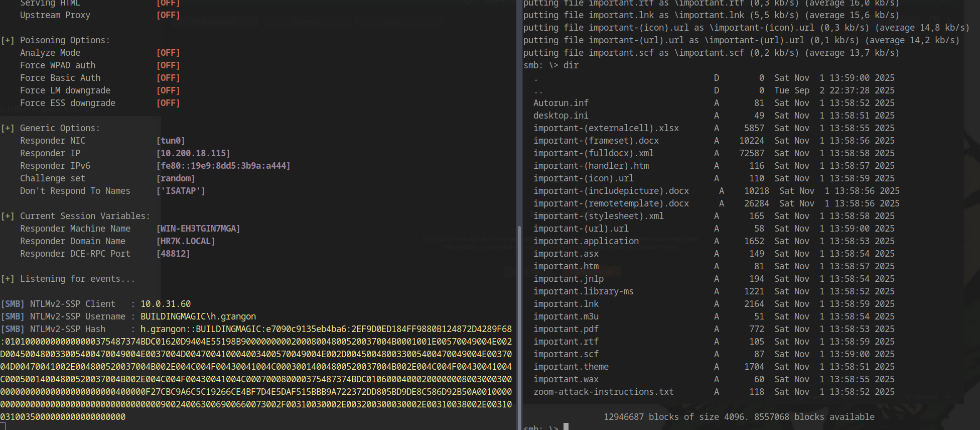Click zoom-attack-instructions.txt file name
This screenshot has width=980, height=430.
click(604, 392)
